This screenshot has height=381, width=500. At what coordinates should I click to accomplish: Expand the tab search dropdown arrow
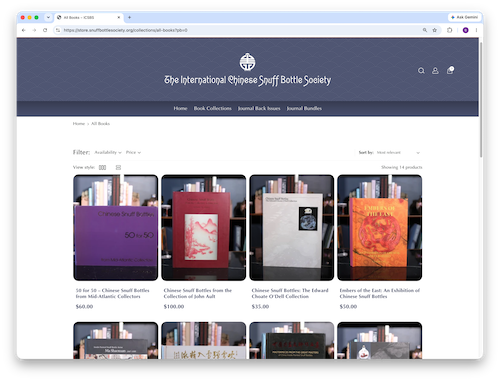click(48, 17)
